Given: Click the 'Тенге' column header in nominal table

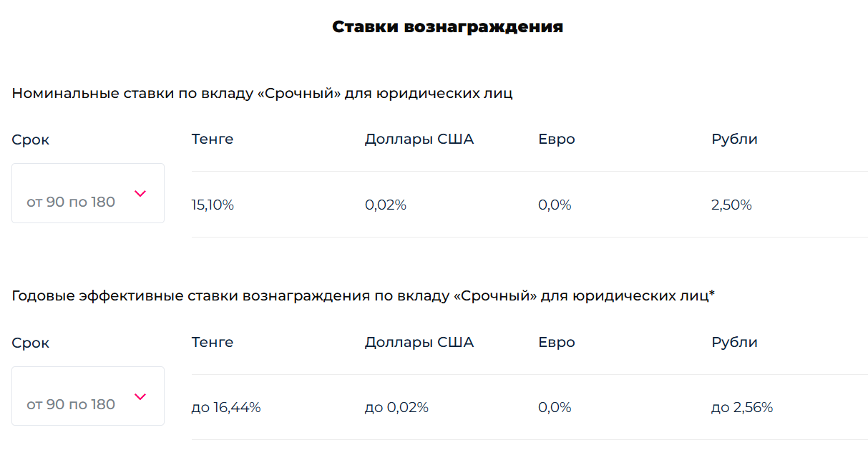Looking at the screenshot, I should point(213,140).
